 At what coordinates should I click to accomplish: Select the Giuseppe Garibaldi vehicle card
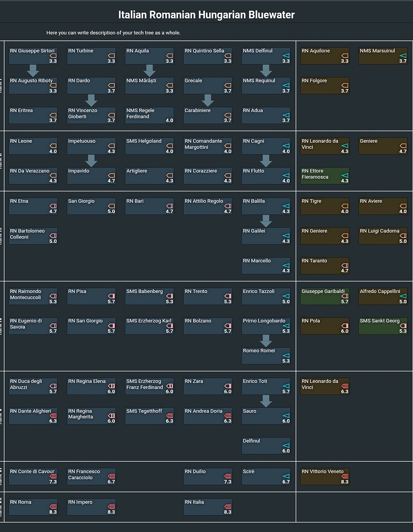(x=325, y=297)
